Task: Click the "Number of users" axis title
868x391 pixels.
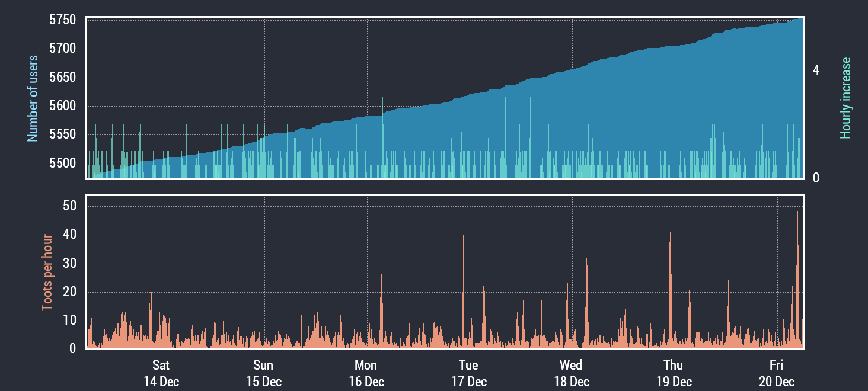Action: coord(33,98)
